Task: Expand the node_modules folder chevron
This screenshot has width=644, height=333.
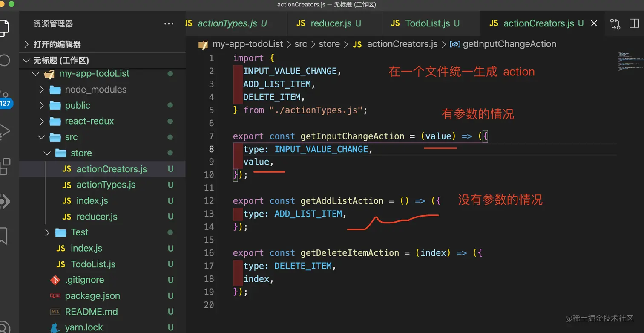Action: coord(42,90)
